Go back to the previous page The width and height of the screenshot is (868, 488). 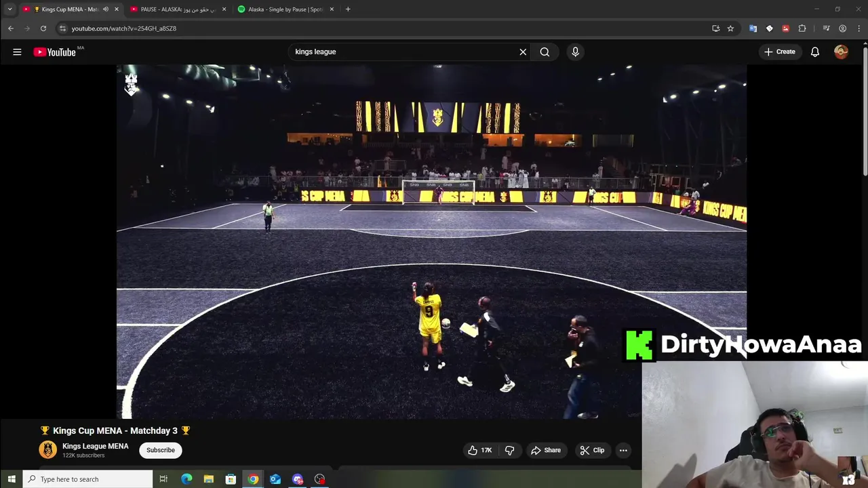pyautogui.click(x=11, y=28)
